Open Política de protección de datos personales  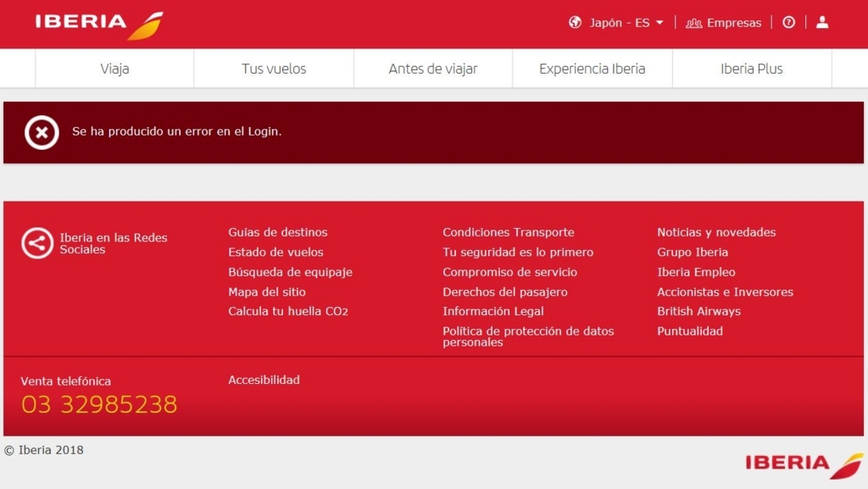528,336
